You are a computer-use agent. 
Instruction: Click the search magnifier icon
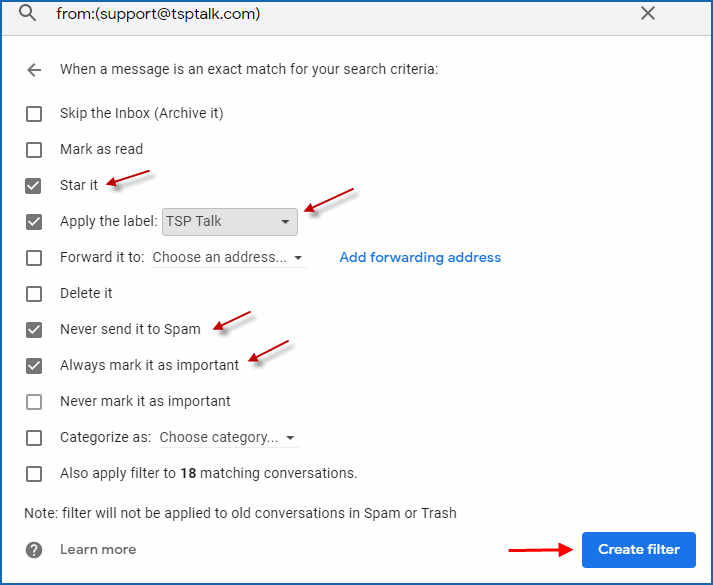click(x=28, y=14)
